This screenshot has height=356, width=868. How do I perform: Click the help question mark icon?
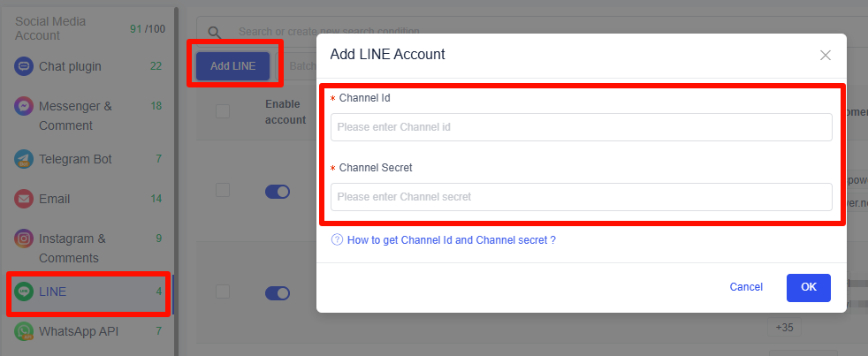(337, 239)
